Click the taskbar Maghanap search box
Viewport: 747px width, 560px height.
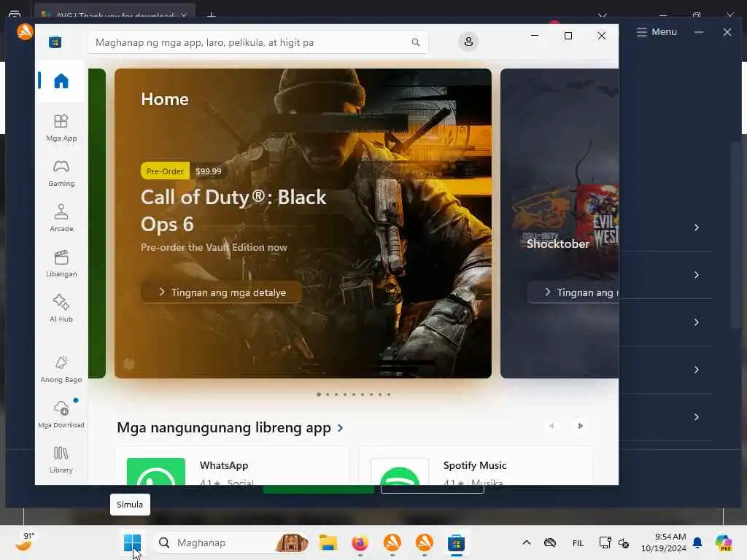pos(232,542)
